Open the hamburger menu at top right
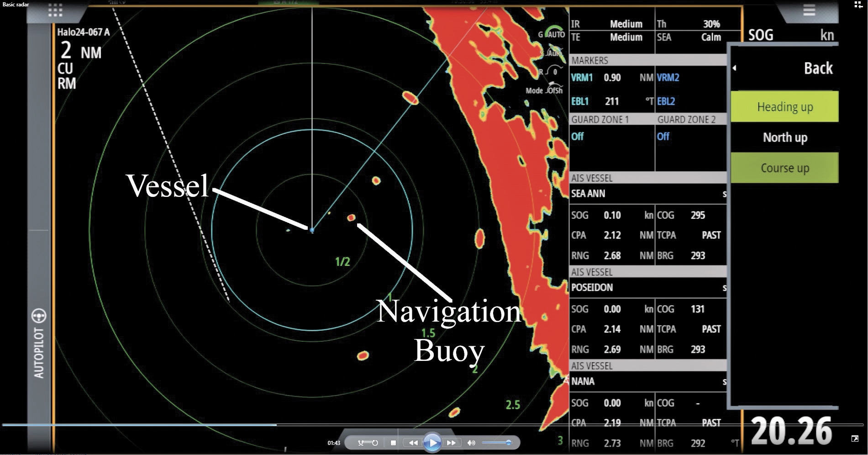Image resolution: width=868 pixels, height=455 pixels. click(x=809, y=11)
